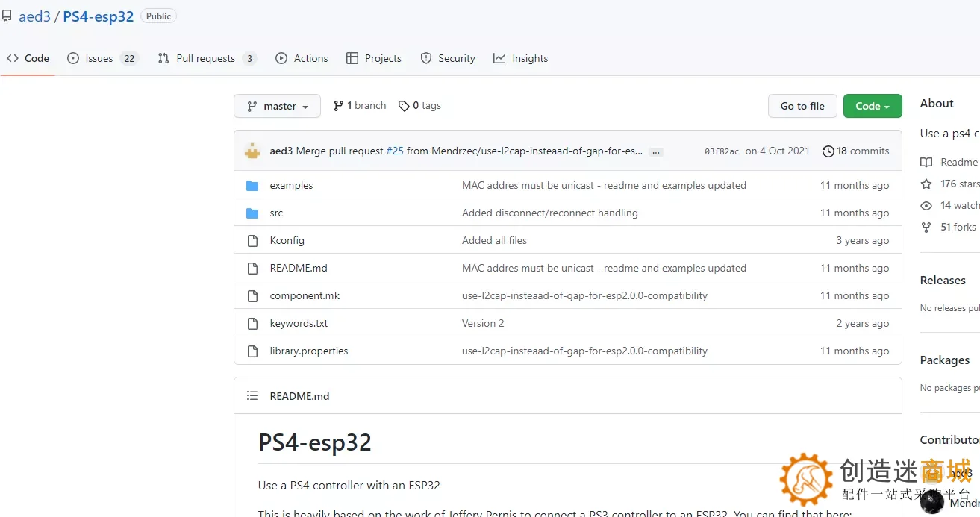Click the Projects table icon
Screen dimensions: 980x517
coord(352,58)
